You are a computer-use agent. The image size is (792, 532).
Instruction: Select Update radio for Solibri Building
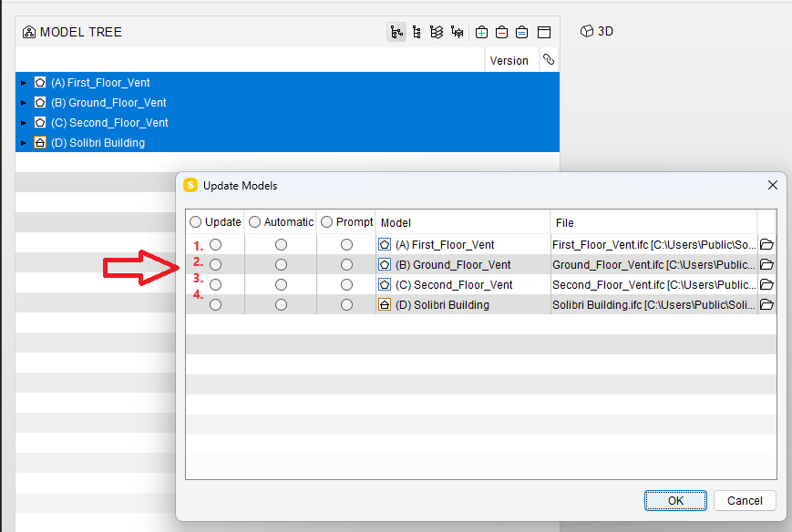(216, 305)
